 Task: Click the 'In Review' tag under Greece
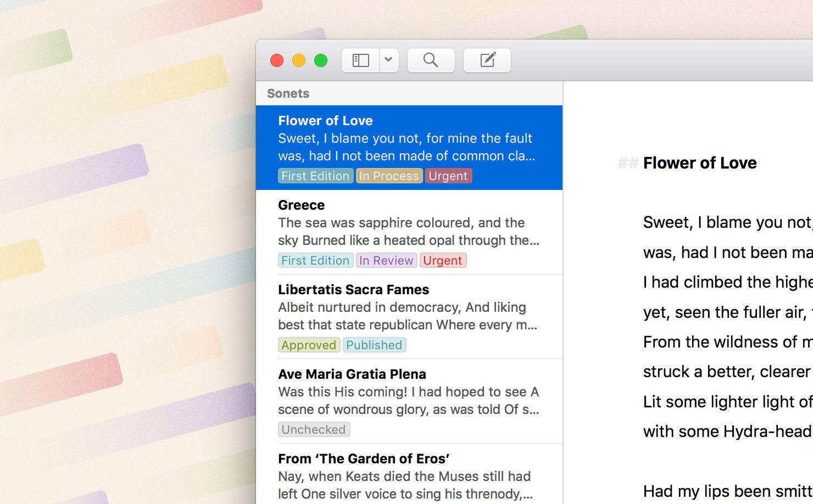point(386,260)
